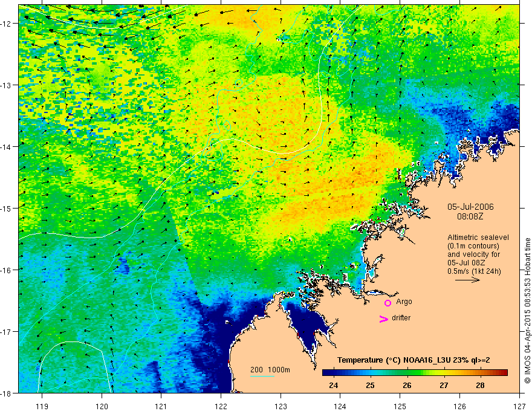Click the magenta drifter arrowhead legend symbol
The width and height of the screenshot is (532, 411).
click(x=384, y=319)
